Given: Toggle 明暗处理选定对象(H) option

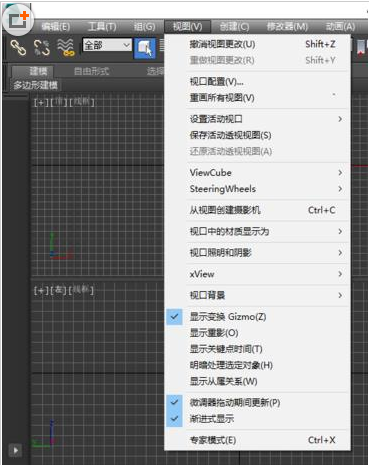Looking at the screenshot, I should point(258,365).
